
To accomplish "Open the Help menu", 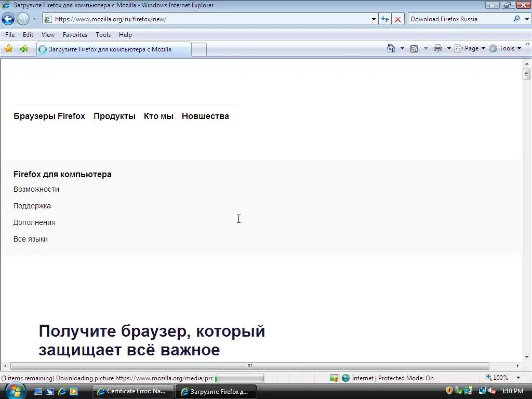I will [125, 35].
